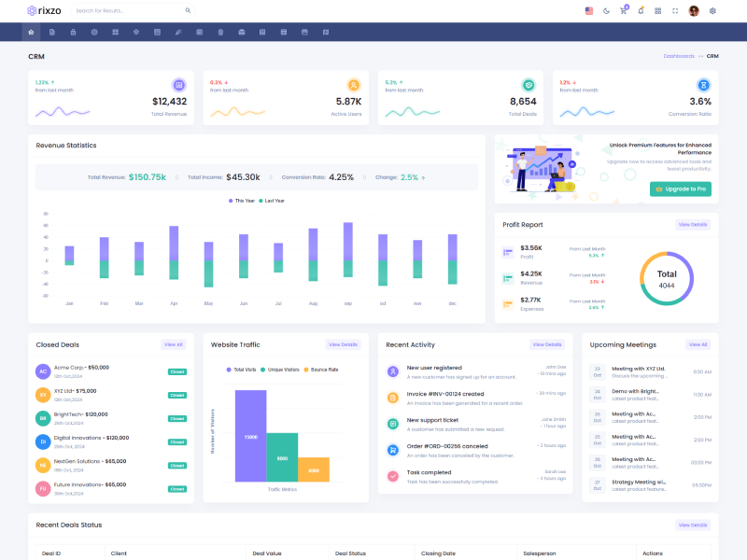Click the purple Total Visits bar
Screen dimensions: 747x560
(250, 435)
